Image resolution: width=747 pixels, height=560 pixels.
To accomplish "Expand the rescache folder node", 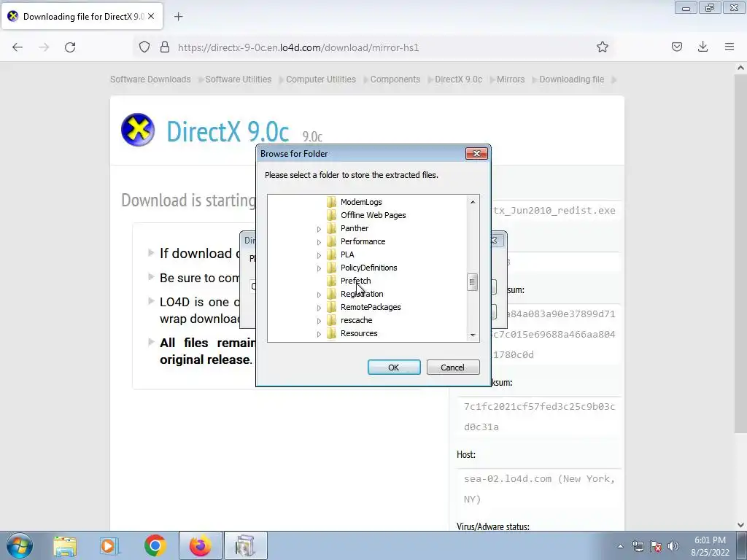I will pos(319,321).
